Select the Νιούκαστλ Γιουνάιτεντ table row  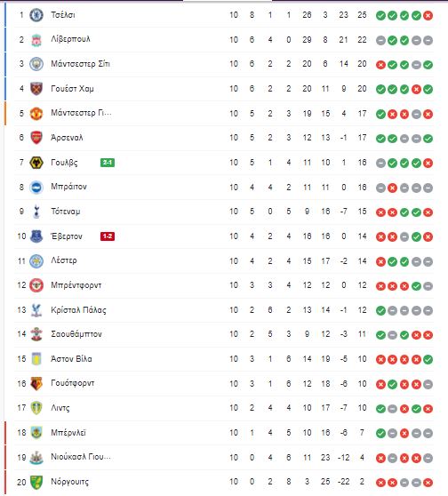(224, 458)
